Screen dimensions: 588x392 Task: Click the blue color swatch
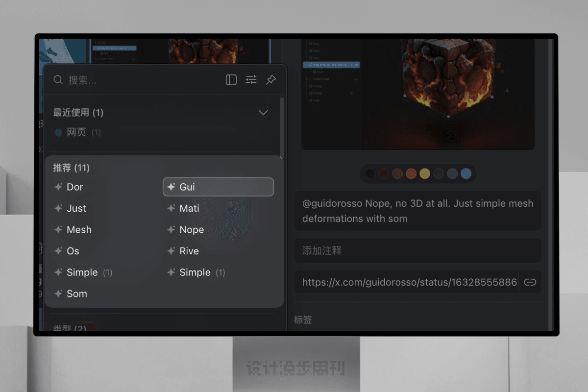coord(466,173)
